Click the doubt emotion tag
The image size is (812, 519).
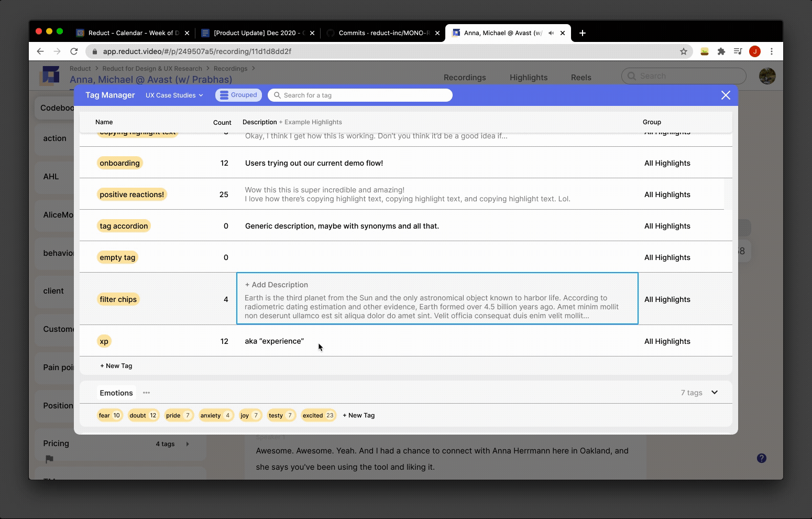144,415
